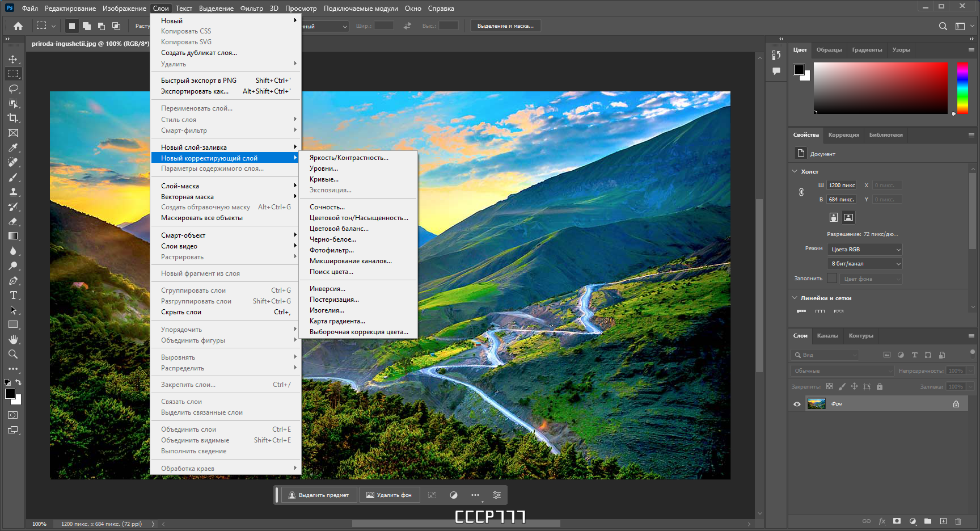Click the Удалить фон button

tap(389, 495)
